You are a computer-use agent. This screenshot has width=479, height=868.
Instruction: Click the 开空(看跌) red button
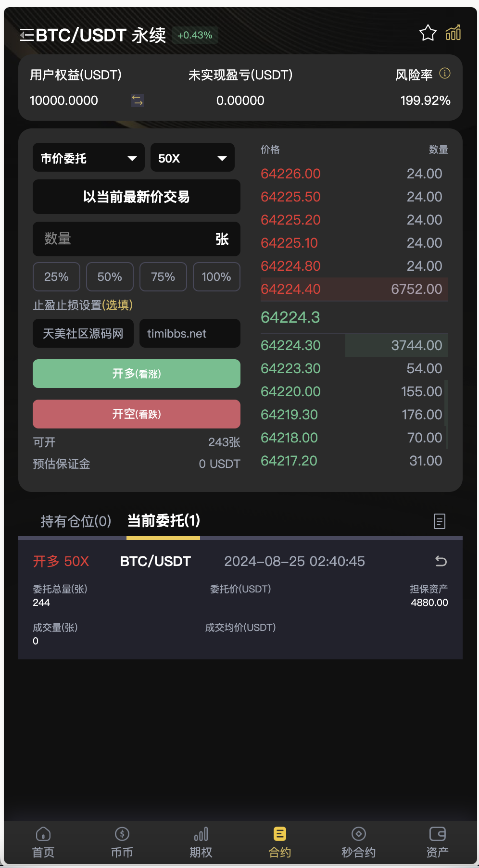pos(137,414)
